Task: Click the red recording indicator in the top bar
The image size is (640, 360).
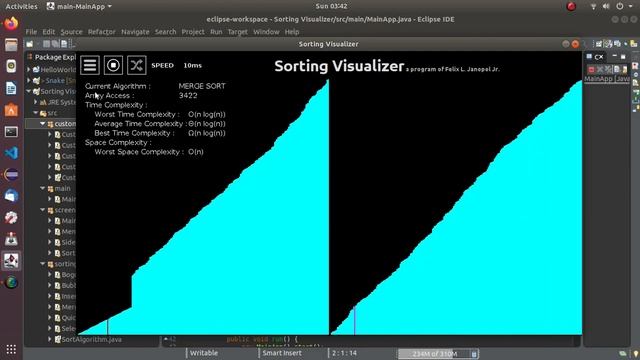Action: pyautogui.click(x=571, y=6)
